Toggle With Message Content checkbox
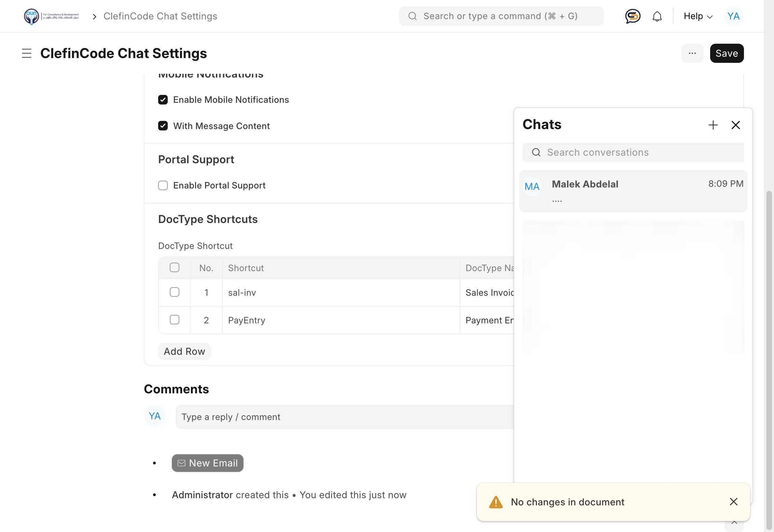The height and width of the screenshot is (532, 774). pyautogui.click(x=163, y=126)
